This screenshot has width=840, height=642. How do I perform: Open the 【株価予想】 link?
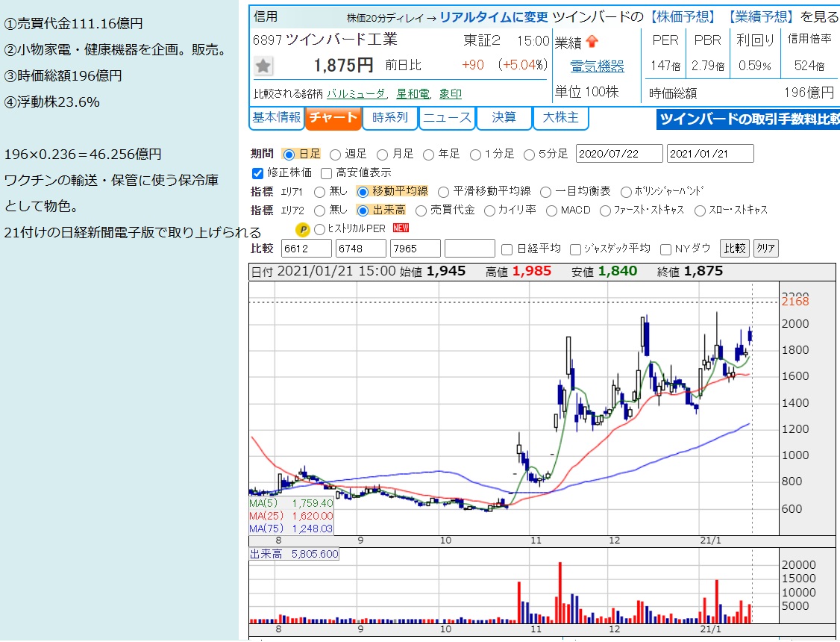click(x=682, y=17)
